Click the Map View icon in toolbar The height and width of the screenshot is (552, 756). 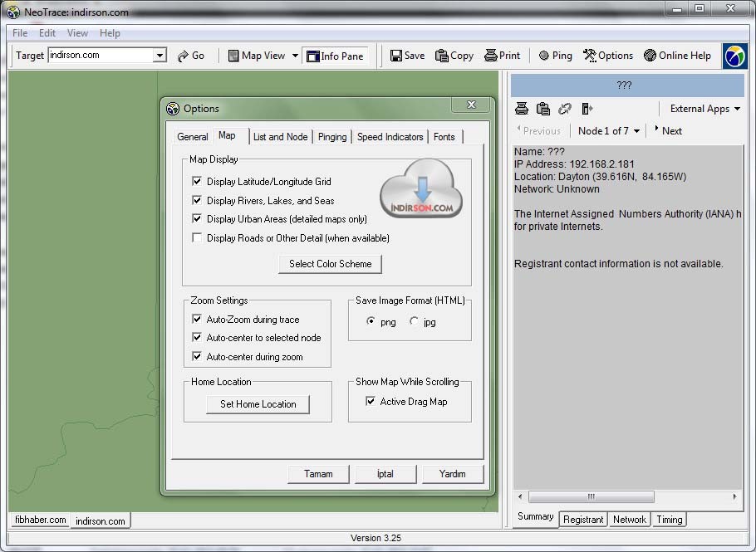tap(233, 56)
